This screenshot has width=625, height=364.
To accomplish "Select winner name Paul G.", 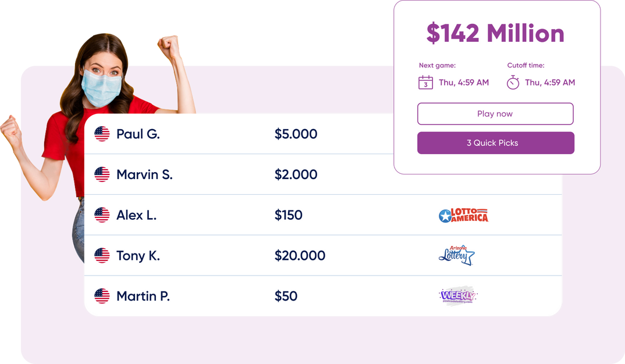I will (x=138, y=134).
